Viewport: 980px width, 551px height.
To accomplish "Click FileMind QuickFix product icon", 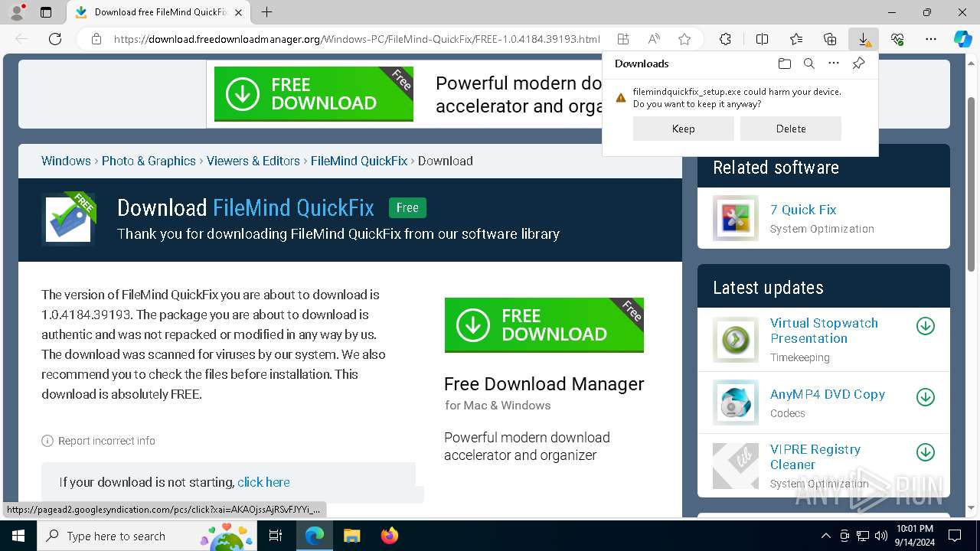I will coord(69,219).
